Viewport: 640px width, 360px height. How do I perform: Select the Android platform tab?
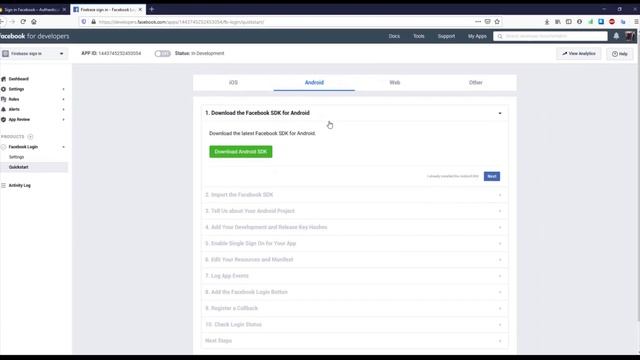tap(314, 82)
